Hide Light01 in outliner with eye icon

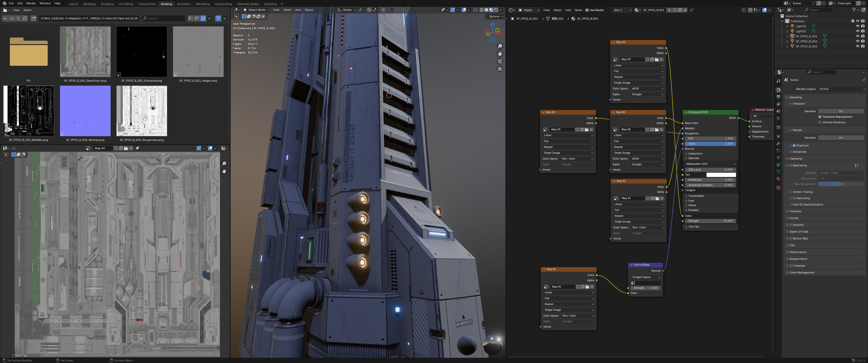[x=857, y=26]
